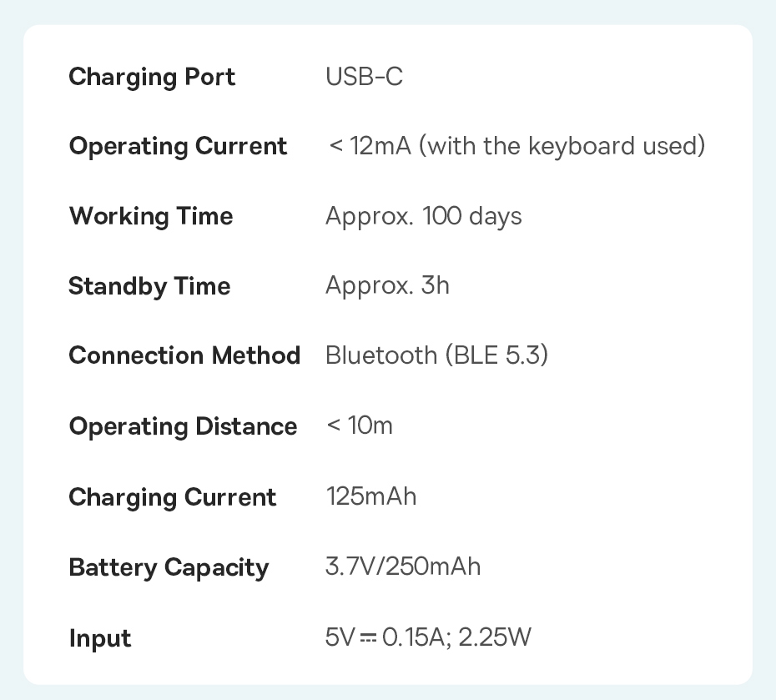The image size is (776, 700).
Task: Select the '125mAh' charging current value
Action: tap(370, 496)
